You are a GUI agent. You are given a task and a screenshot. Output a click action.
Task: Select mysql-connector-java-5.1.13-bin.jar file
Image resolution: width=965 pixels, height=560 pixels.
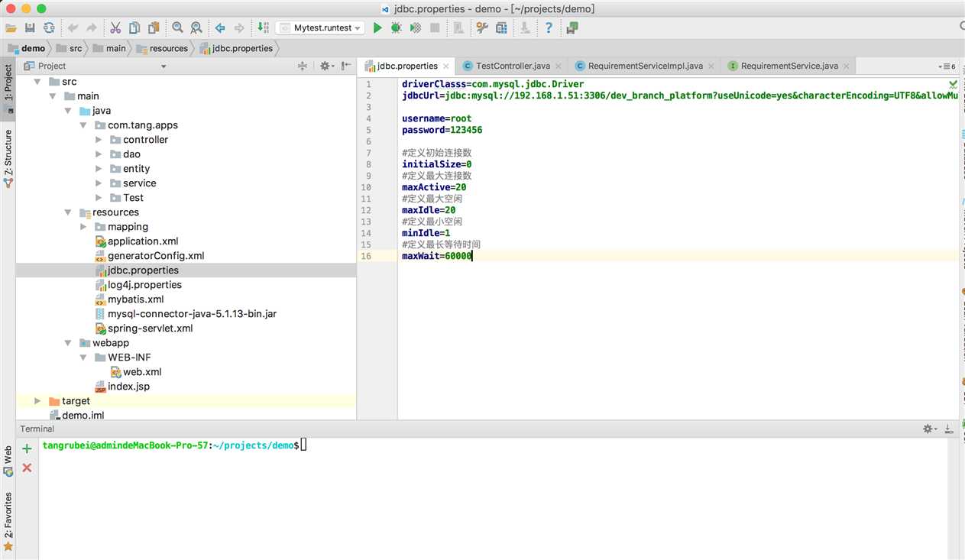[192, 314]
